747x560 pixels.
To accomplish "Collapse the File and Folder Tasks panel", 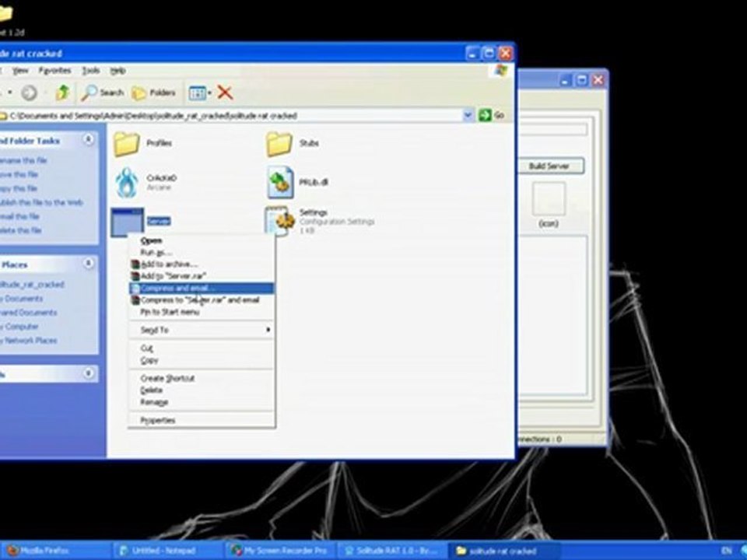I will pyautogui.click(x=88, y=139).
